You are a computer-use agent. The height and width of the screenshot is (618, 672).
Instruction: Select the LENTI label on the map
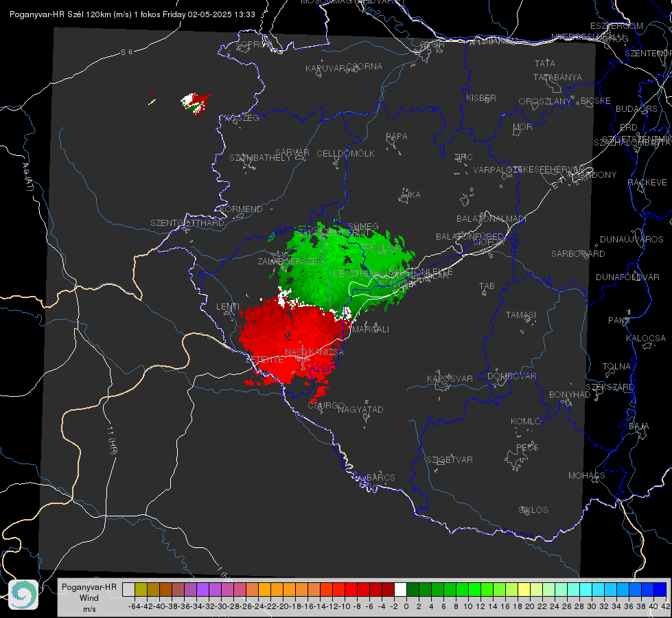click(228, 307)
